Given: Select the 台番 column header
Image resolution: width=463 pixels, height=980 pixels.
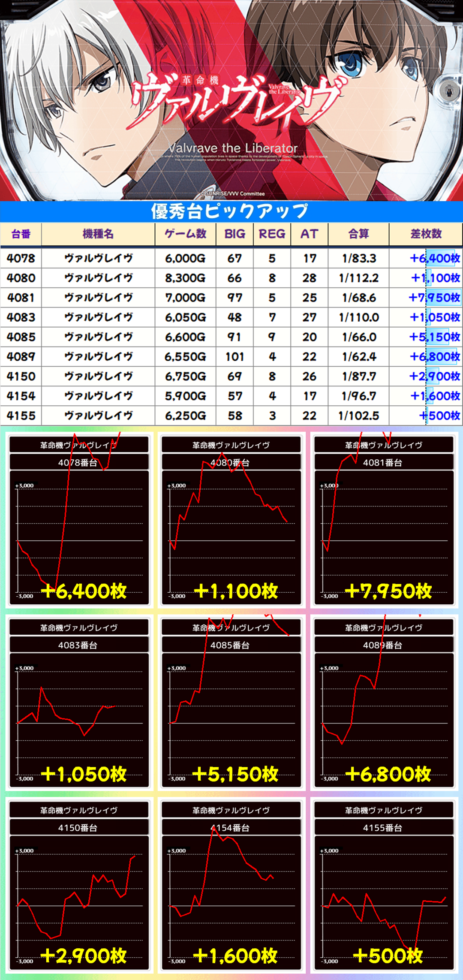Looking at the screenshot, I should 21,234.
